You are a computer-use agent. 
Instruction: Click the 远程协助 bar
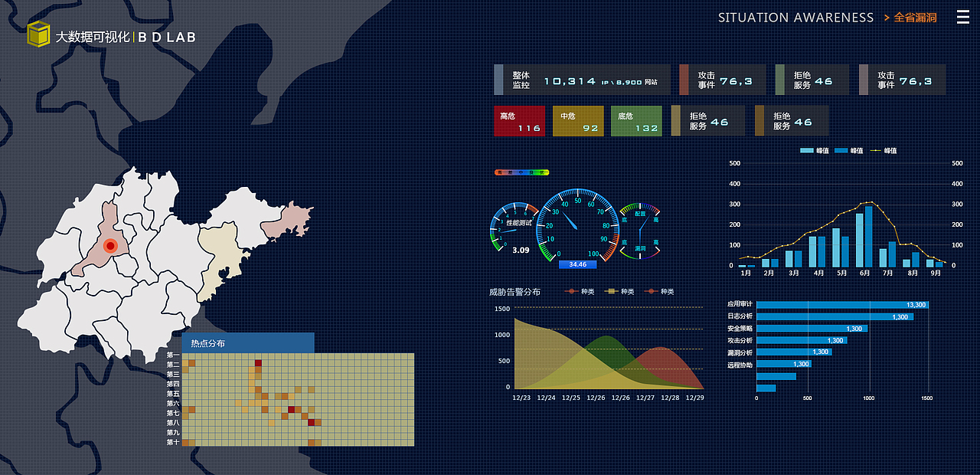coord(784,364)
